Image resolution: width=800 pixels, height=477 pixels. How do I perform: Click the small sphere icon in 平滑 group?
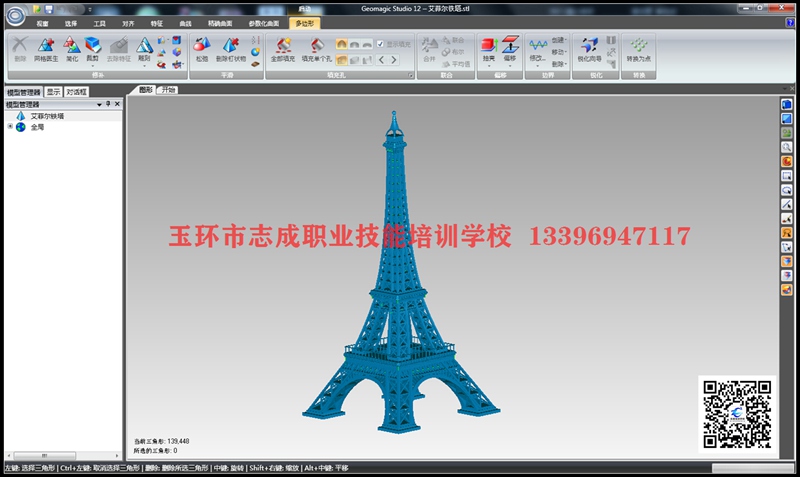coord(255,52)
